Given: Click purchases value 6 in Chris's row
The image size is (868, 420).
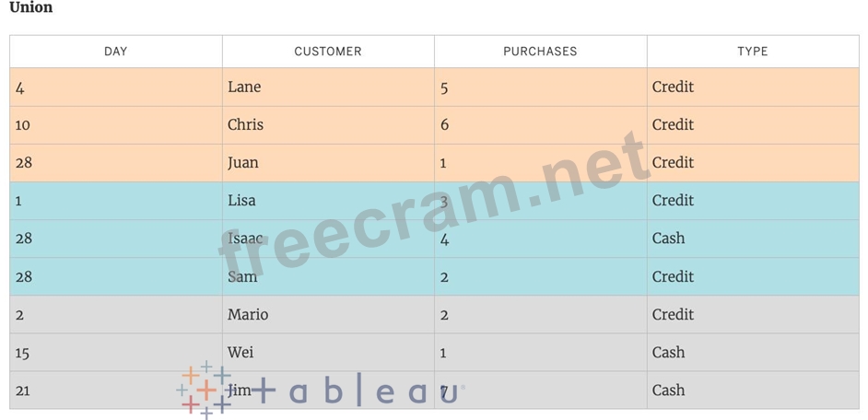Looking at the screenshot, I should point(444,125).
